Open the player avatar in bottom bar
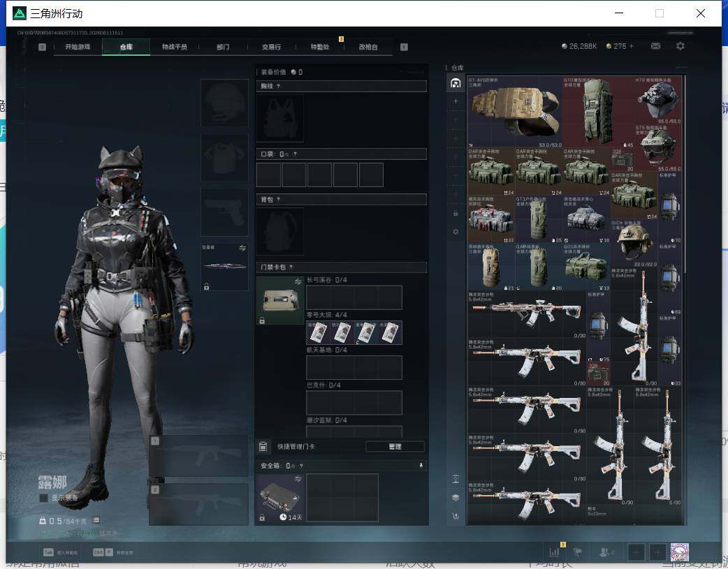This screenshot has width=728, height=569. click(x=680, y=552)
